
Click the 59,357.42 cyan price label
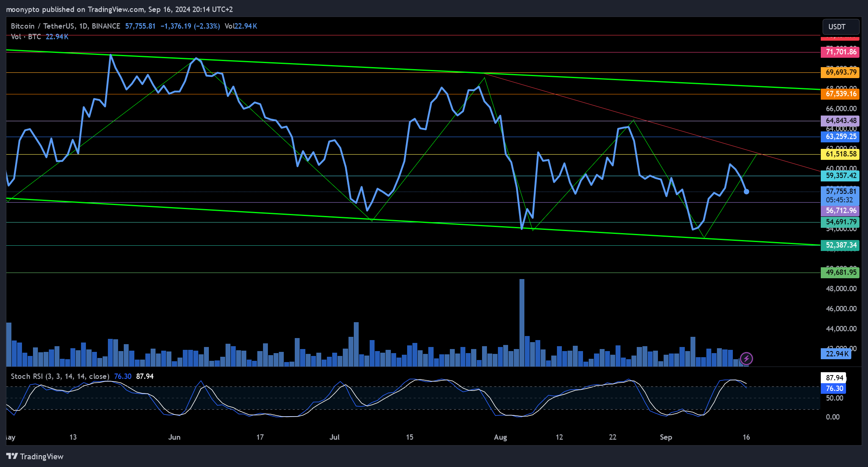(840, 176)
